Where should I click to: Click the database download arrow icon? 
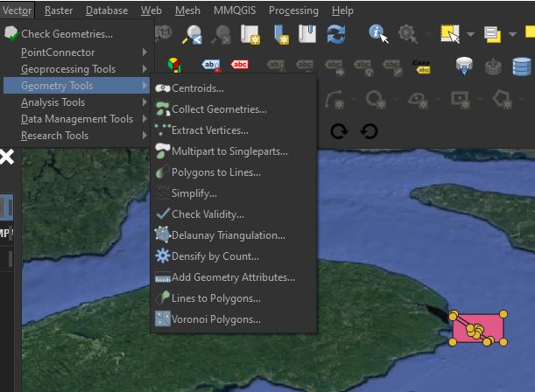click(464, 66)
